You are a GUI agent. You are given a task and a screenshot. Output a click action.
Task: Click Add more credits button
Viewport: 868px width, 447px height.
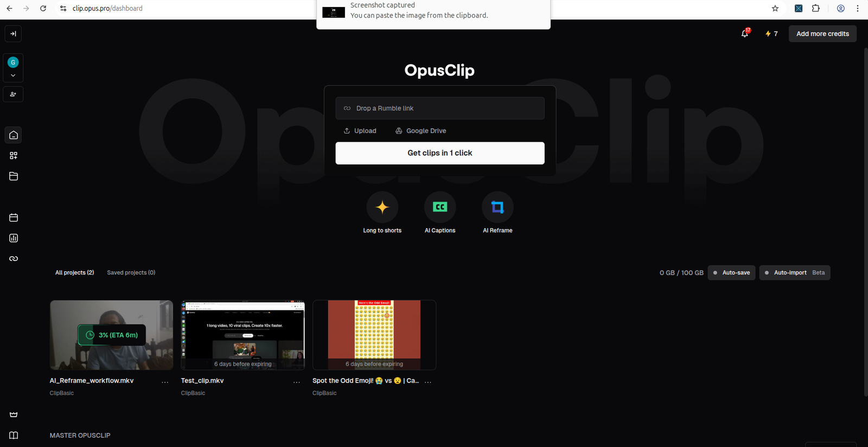click(822, 34)
